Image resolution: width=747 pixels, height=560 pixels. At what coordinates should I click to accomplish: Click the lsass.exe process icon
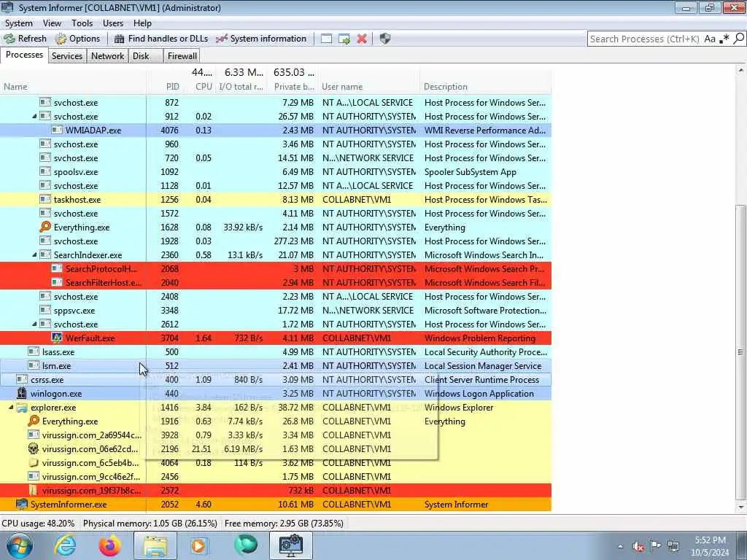tap(34, 352)
